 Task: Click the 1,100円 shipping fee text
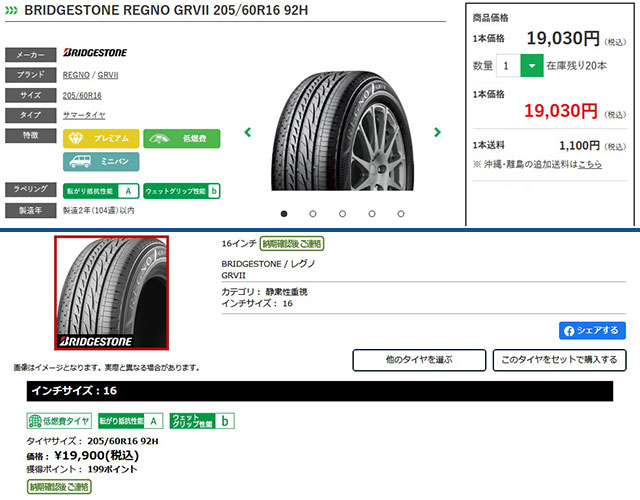[579, 145]
